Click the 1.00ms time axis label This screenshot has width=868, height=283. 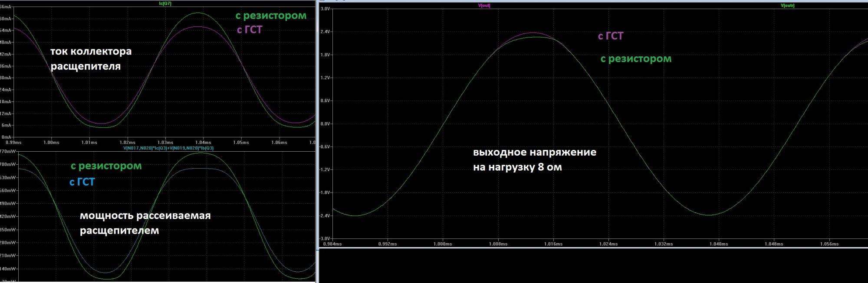(x=51, y=143)
